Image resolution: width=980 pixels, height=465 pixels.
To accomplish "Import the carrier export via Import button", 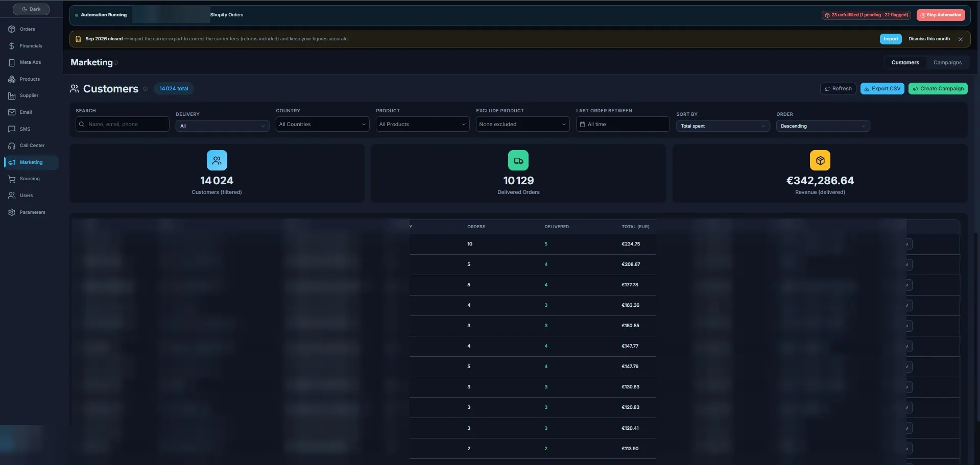I will 891,39.
